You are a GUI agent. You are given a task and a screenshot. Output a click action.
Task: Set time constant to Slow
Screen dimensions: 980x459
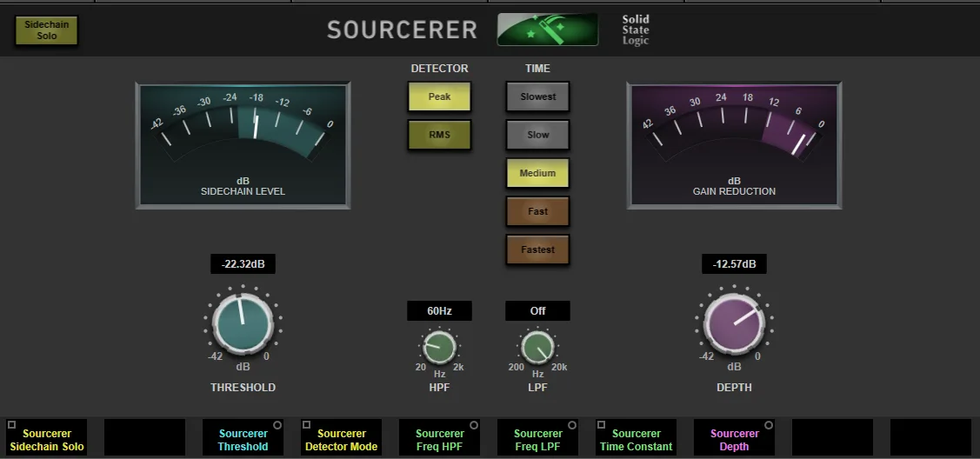(x=537, y=135)
